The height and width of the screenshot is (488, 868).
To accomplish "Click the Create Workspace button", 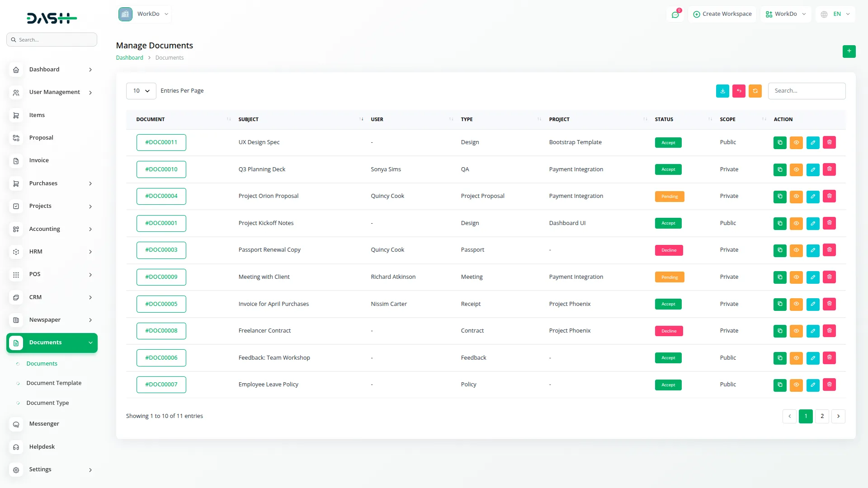I will (x=722, y=14).
